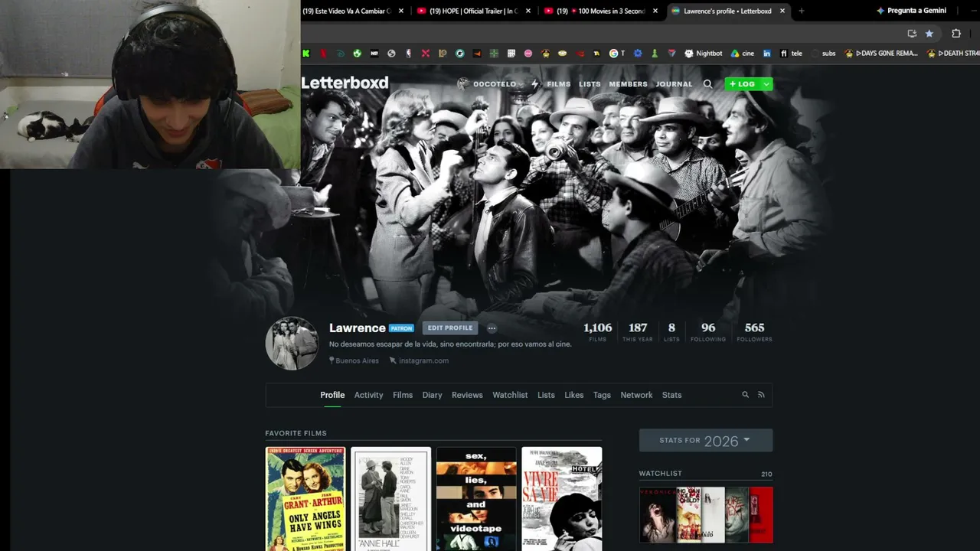Click the lightning bolt activity icon
Screen dimensions: 980x551
coord(534,84)
